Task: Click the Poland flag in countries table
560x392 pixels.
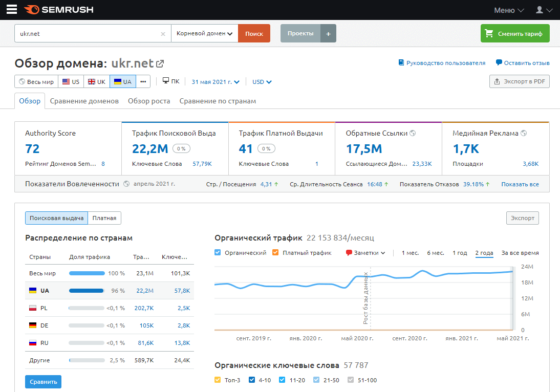Action: 32,308
